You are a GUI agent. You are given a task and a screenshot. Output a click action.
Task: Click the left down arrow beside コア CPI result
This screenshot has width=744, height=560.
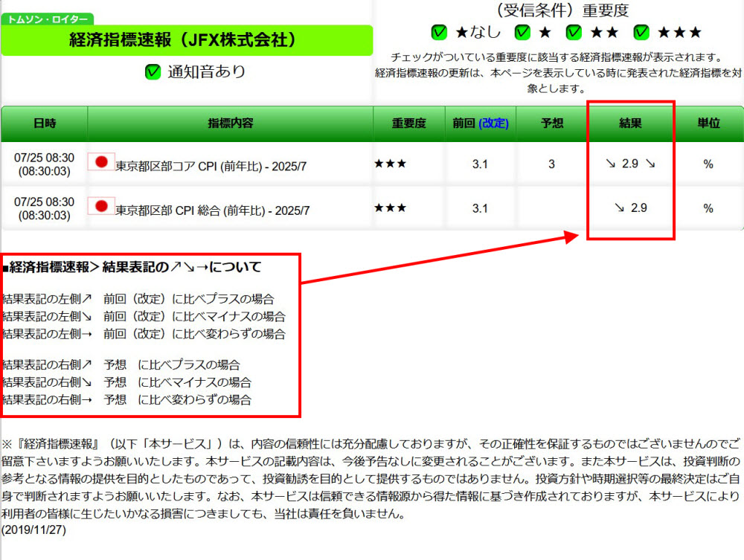[x=610, y=164]
